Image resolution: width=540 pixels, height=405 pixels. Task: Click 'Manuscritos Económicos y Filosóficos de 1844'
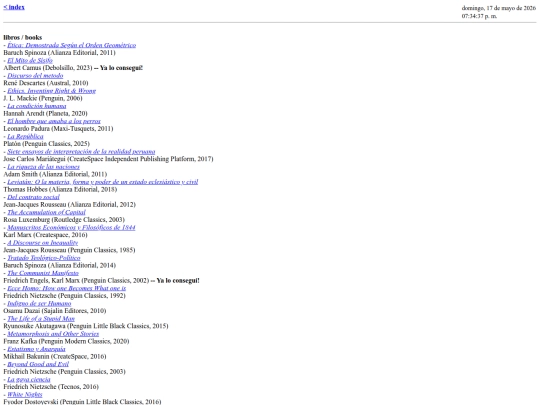pos(71,227)
